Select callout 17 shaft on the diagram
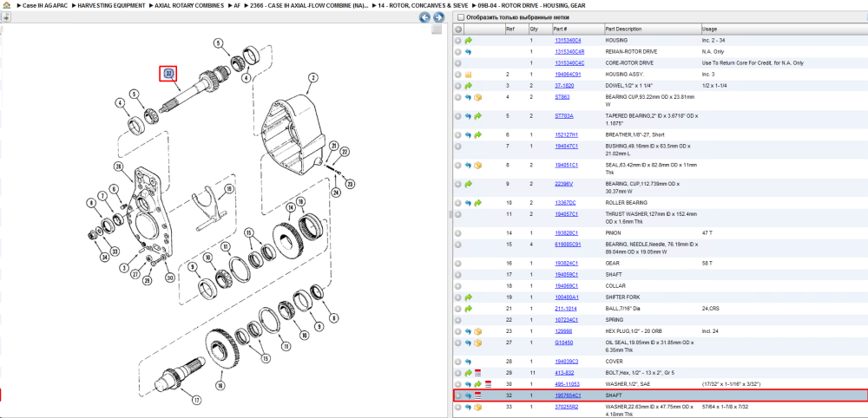The height and width of the screenshot is (418, 868). [x=196, y=400]
